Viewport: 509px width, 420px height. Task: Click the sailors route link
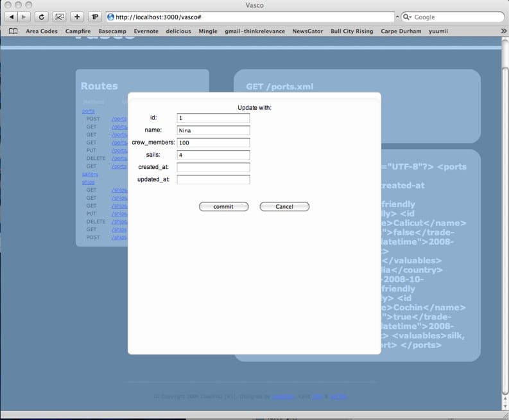[x=90, y=174]
